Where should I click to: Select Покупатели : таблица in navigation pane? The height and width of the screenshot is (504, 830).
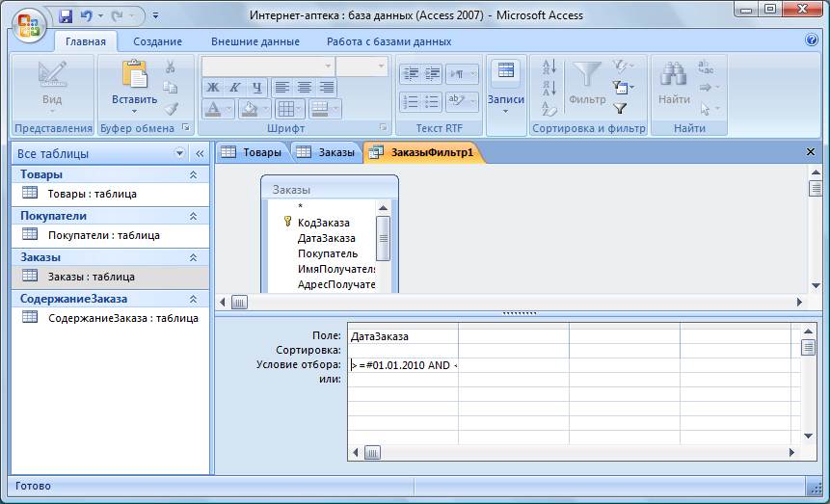pos(110,235)
